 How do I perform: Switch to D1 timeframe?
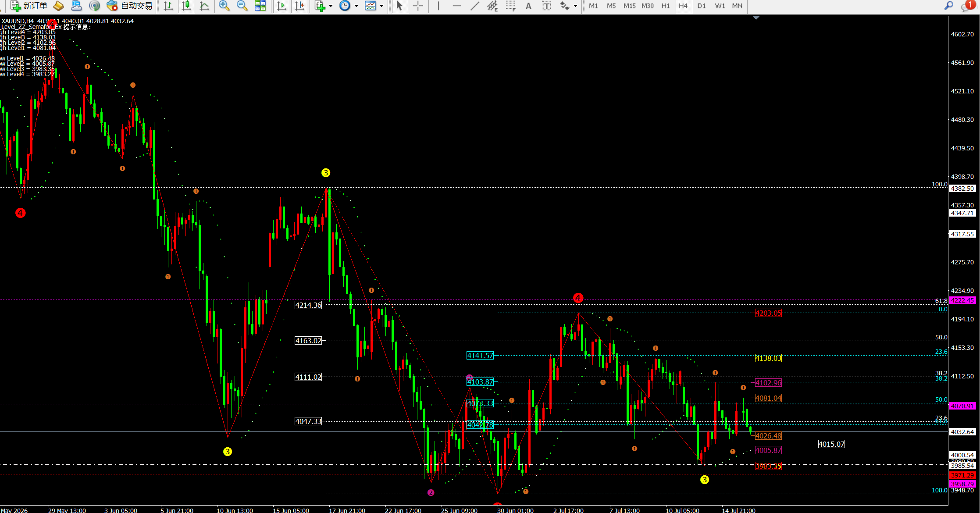coord(702,6)
